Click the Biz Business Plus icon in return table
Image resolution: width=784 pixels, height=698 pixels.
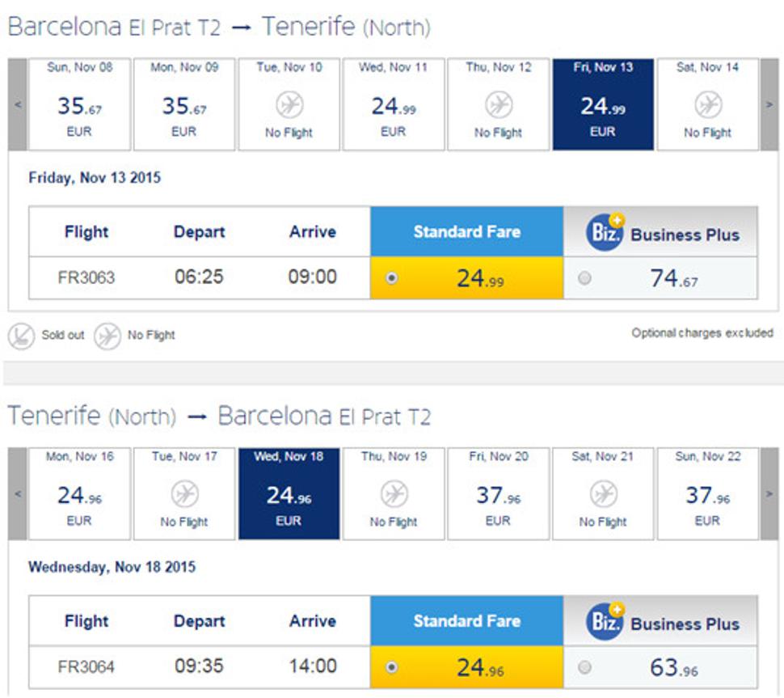coord(605,621)
